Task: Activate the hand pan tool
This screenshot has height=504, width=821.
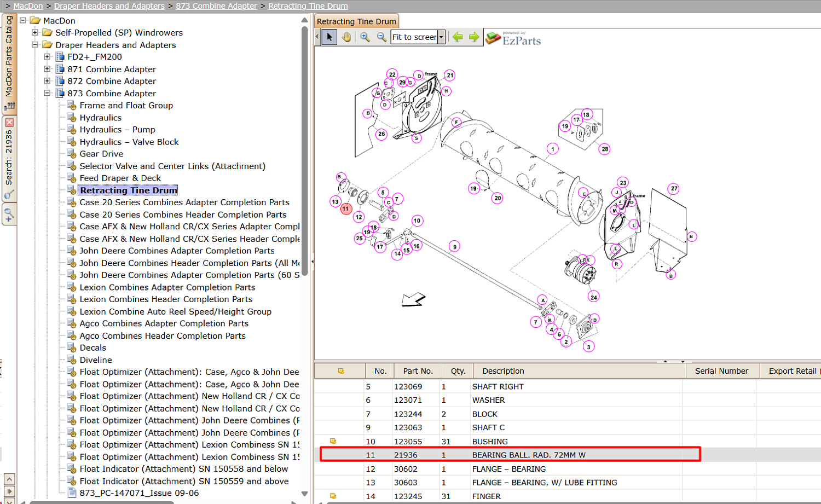Action: tap(346, 37)
